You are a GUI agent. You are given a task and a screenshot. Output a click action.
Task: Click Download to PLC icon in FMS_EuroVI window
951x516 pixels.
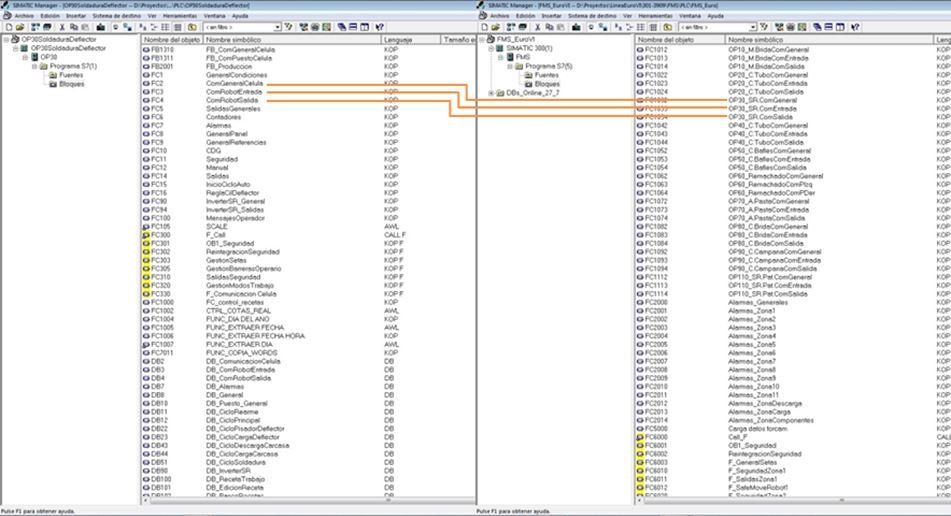(576, 27)
